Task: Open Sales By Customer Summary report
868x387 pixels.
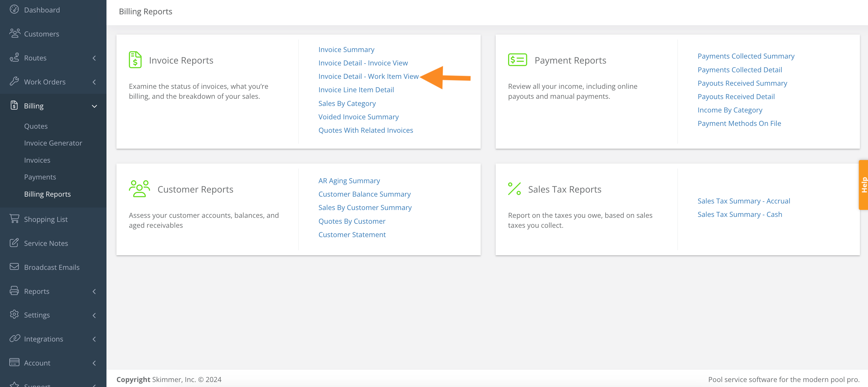Action: (x=365, y=208)
